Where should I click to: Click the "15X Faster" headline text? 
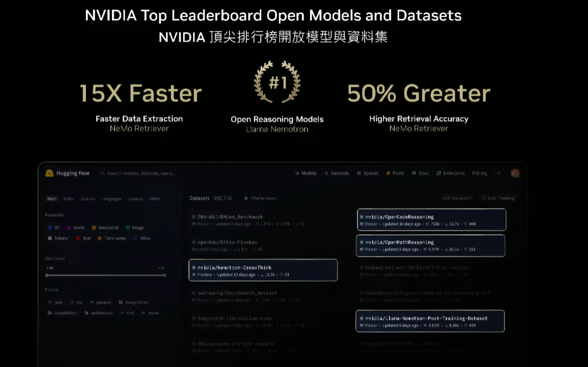140,94
